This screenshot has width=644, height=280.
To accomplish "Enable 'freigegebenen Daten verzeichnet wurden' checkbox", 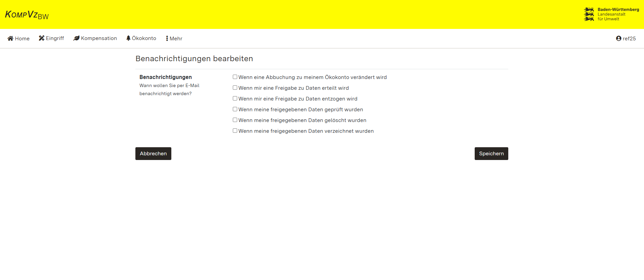I will [235, 131].
